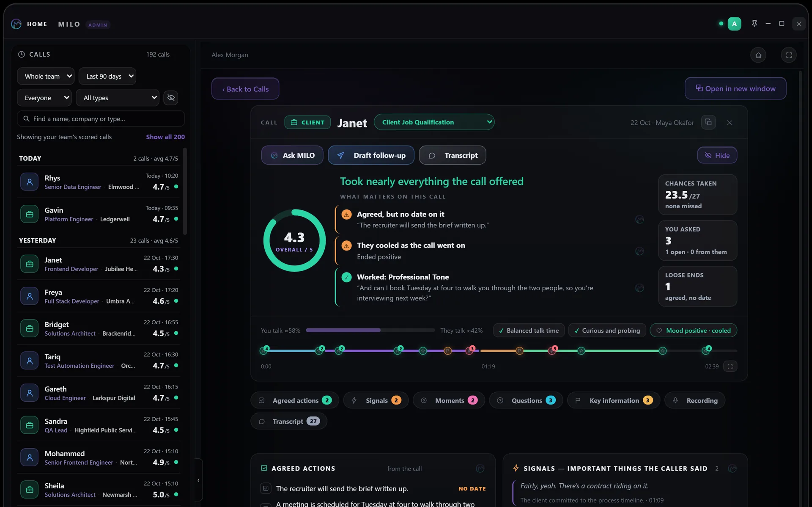The width and height of the screenshot is (812, 507).
Task: Click the You talk 58% progress bar
Action: coord(370,330)
